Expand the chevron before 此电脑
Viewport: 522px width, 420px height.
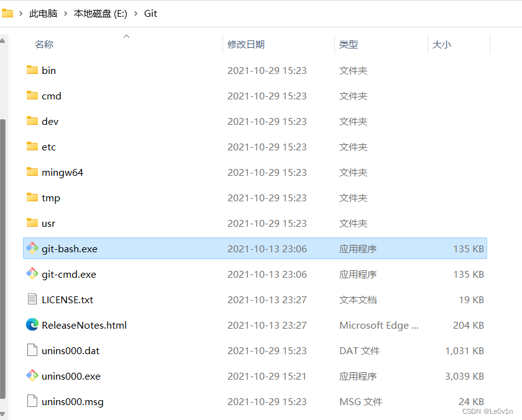[21, 14]
